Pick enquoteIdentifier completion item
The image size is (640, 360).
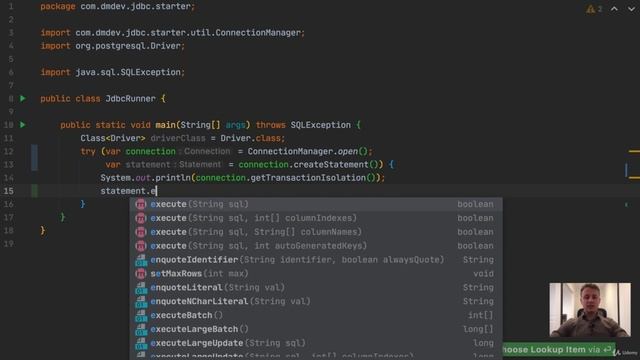pos(316,260)
